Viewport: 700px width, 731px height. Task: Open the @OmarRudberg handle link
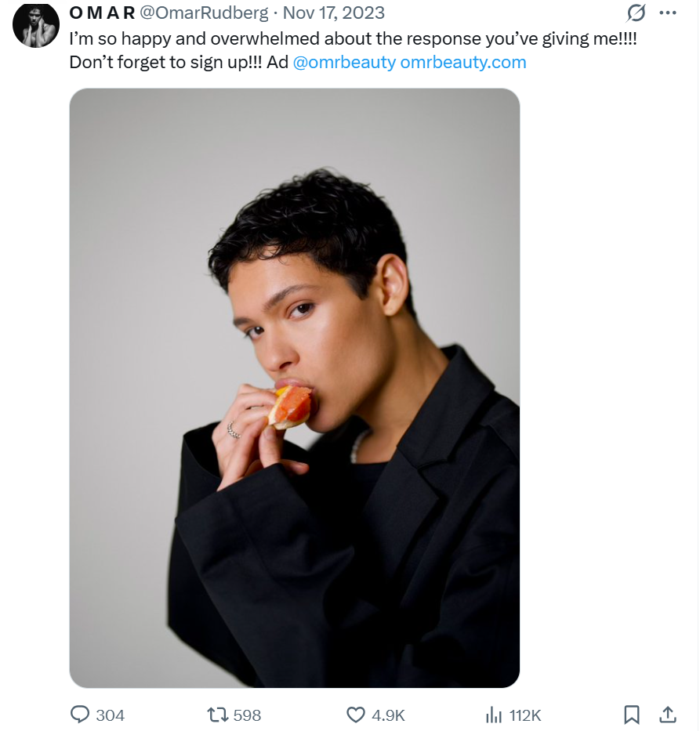tap(204, 13)
